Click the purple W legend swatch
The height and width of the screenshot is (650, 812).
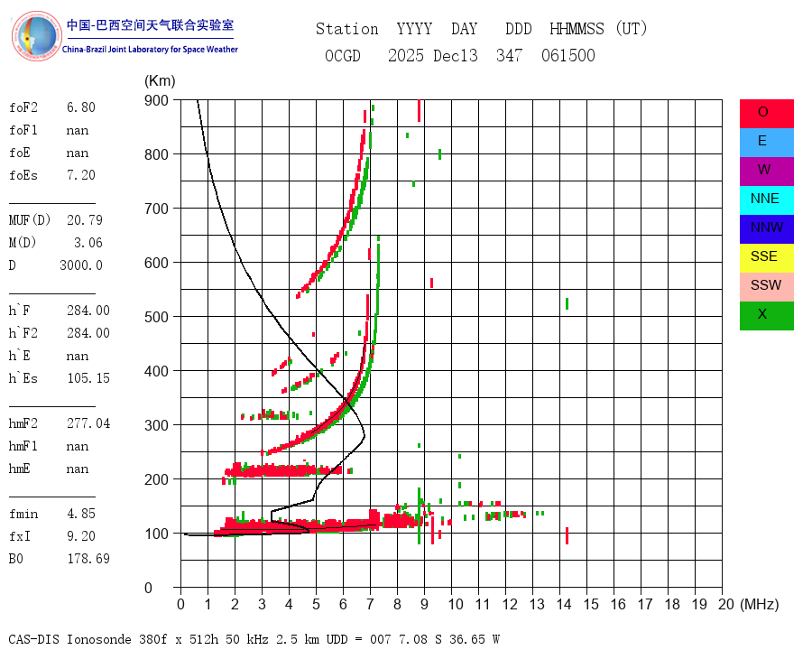click(766, 172)
